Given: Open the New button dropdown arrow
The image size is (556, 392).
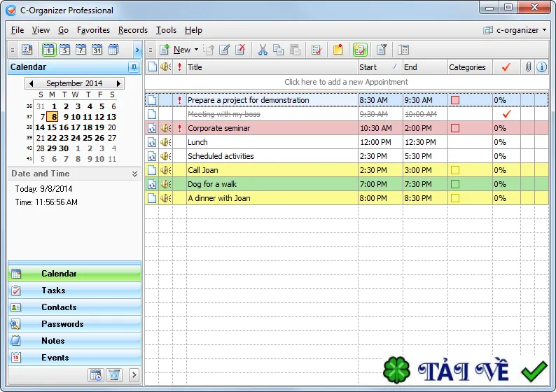Looking at the screenshot, I should click(x=197, y=50).
